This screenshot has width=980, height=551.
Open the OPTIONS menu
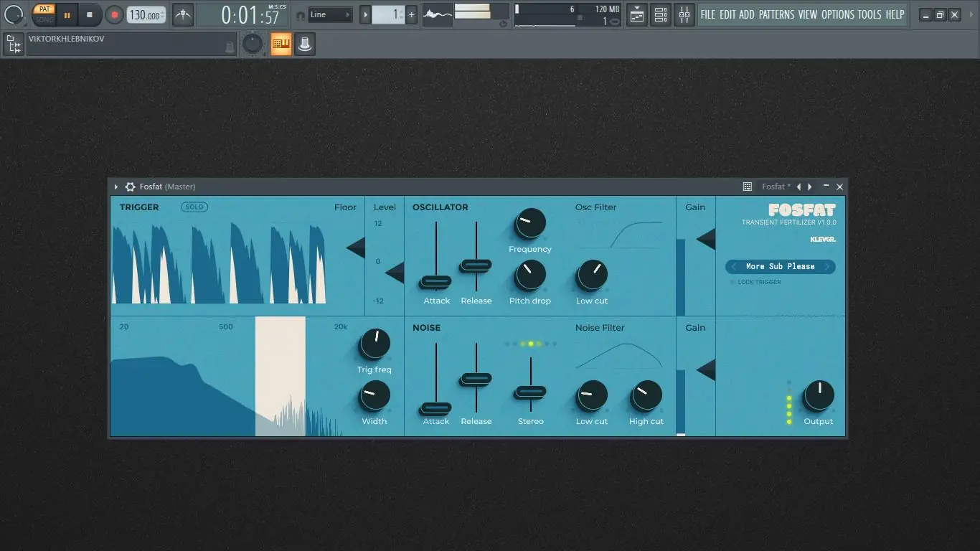[838, 14]
